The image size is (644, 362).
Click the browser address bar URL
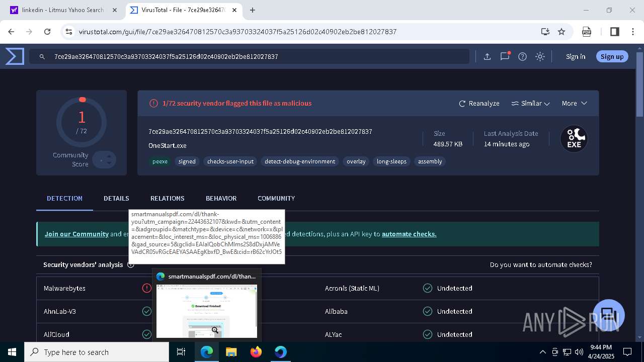pyautogui.click(x=237, y=32)
